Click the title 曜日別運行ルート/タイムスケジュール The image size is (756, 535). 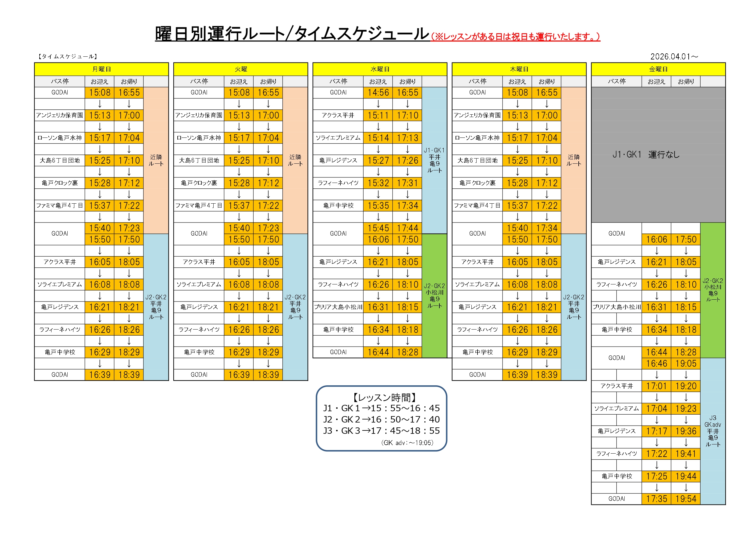pyautogui.click(x=292, y=34)
